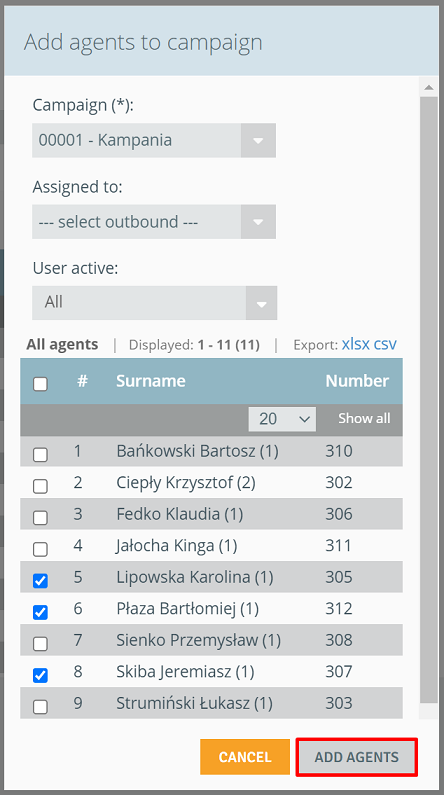444x795 pixels.
Task: Select the Ciepły Krzysztof checkbox
Action: click(x=41, y=486)
